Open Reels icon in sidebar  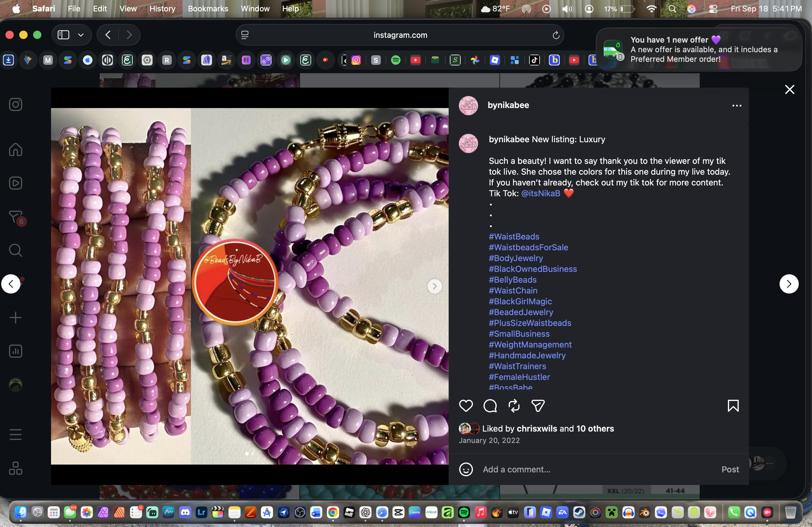[x=16, y=183]
